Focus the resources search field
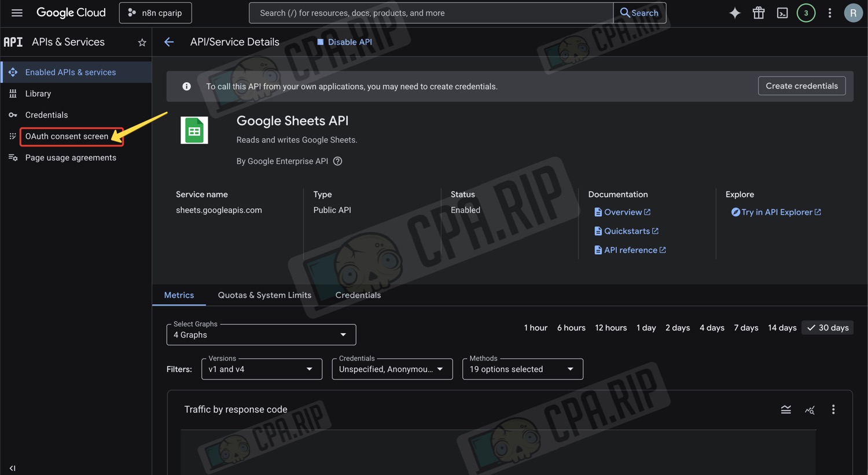Image resolution: width=868 pixels, height=475 pixels. tap(431, 13)
